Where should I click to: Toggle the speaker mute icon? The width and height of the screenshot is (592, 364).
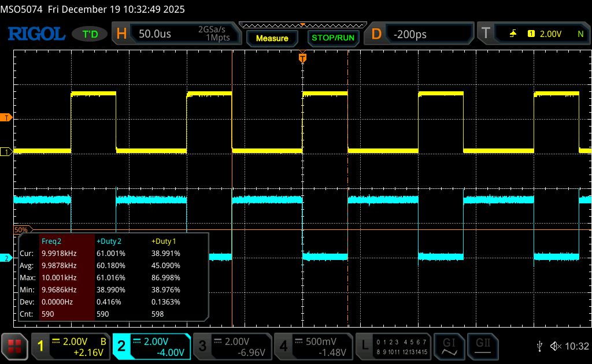click(x=556, y=346)
